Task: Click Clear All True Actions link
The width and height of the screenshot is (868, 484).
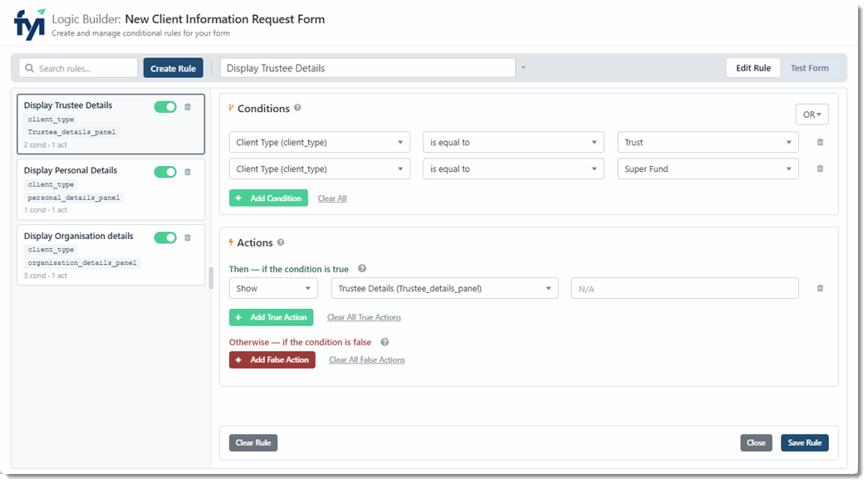Action: (364, 317)
